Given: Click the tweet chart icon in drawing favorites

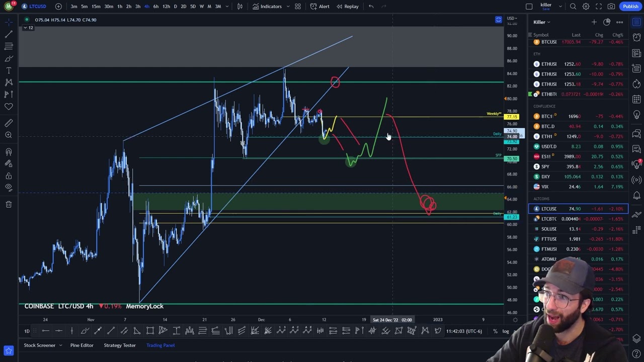Looking at the screenshot, I should coord(438,330).
